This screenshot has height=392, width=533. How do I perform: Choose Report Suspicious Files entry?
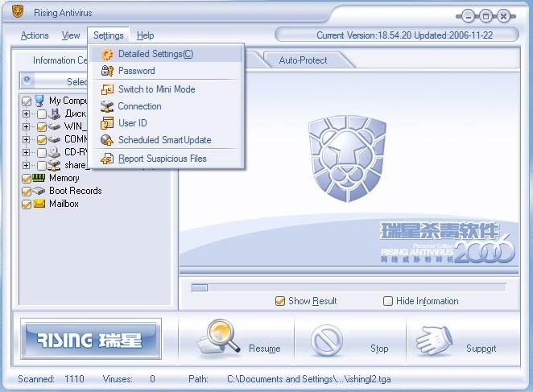[167, 159]
